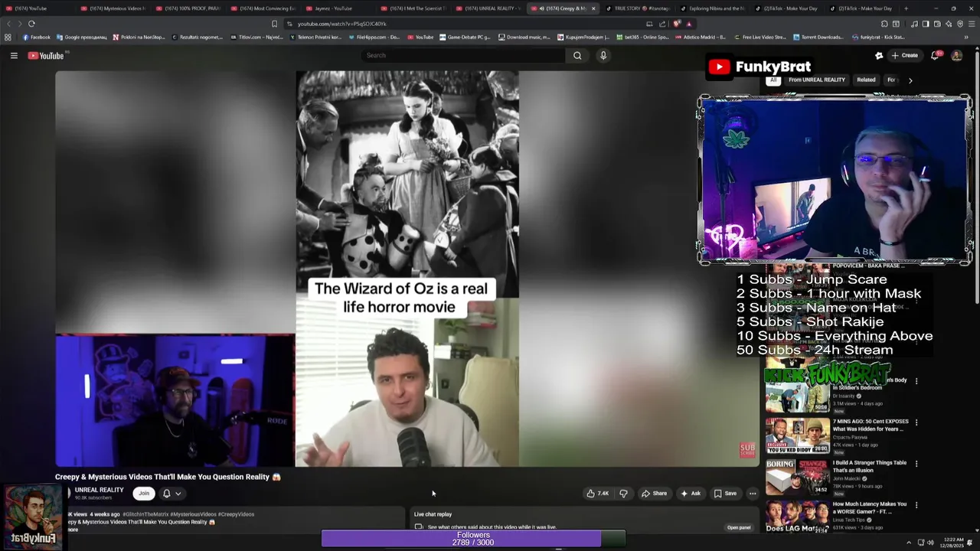
Task: Open the account avatar menu
Action: coord(956,55)
